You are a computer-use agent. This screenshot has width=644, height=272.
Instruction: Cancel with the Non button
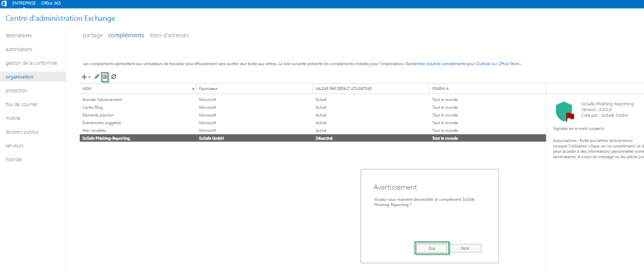(465, 248)
